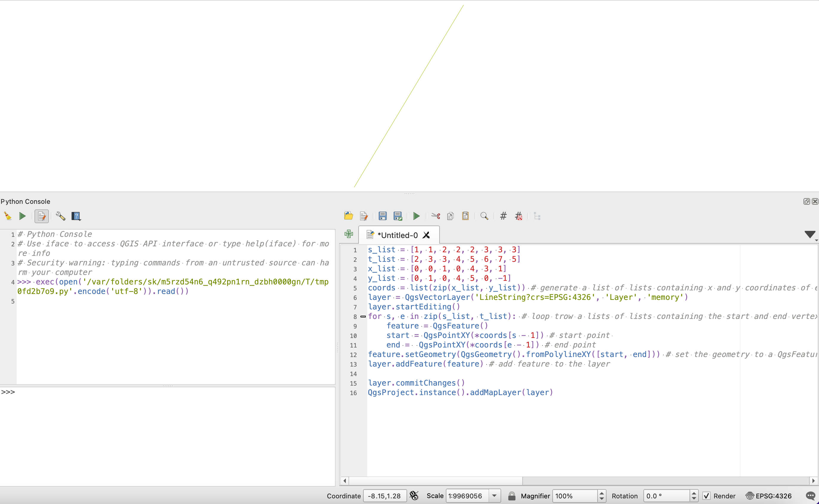The width and height of the screenshot is (819, 504).
Task: Collapse the for loop at line 8
Action: (x=363, y=316)
